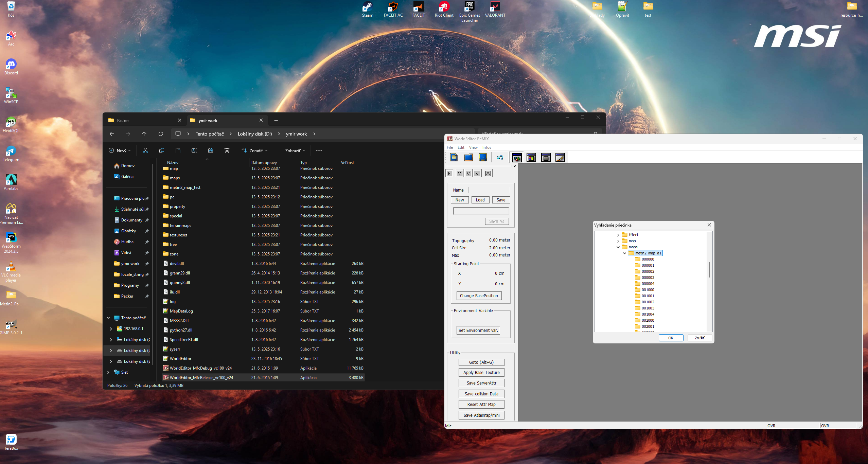
Task: Collapse the metin2_map_a1 tree folder
Action: [x=624, y=253]
